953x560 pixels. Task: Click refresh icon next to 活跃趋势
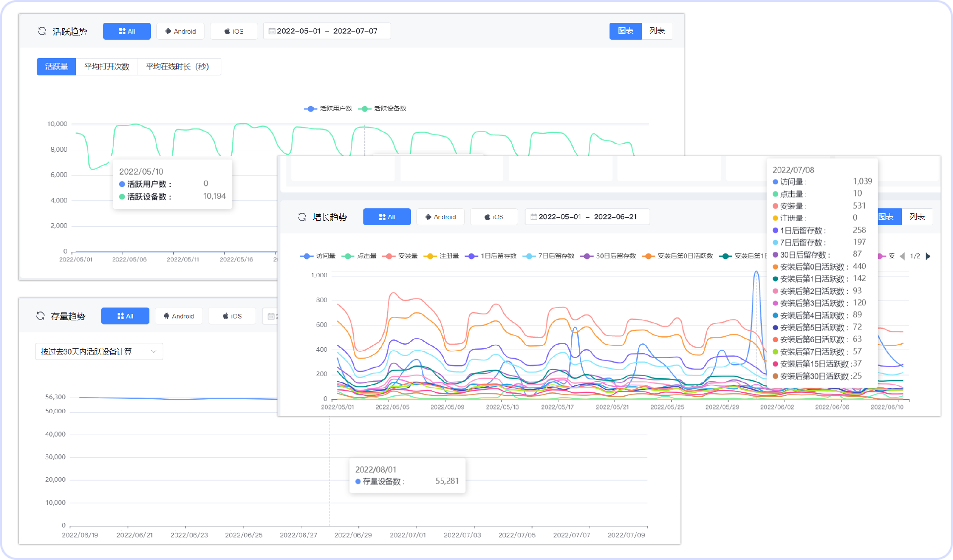[x=42, y=31]
